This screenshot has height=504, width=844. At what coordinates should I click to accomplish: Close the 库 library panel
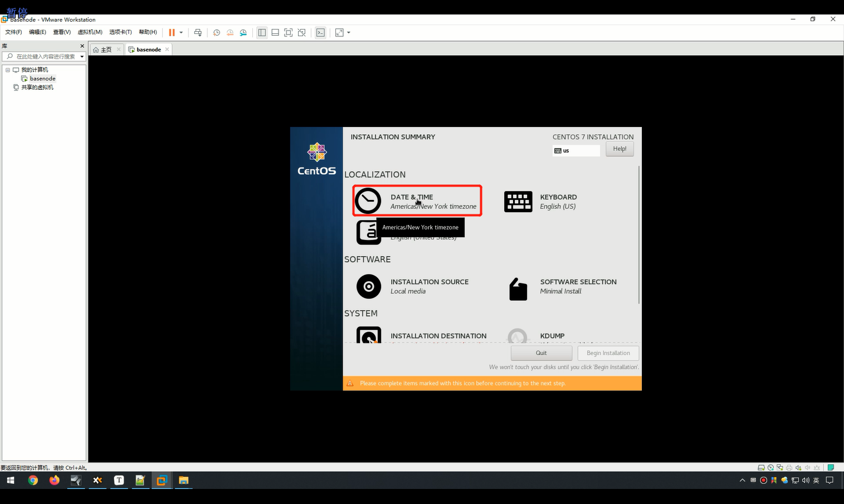coord(82,46)
